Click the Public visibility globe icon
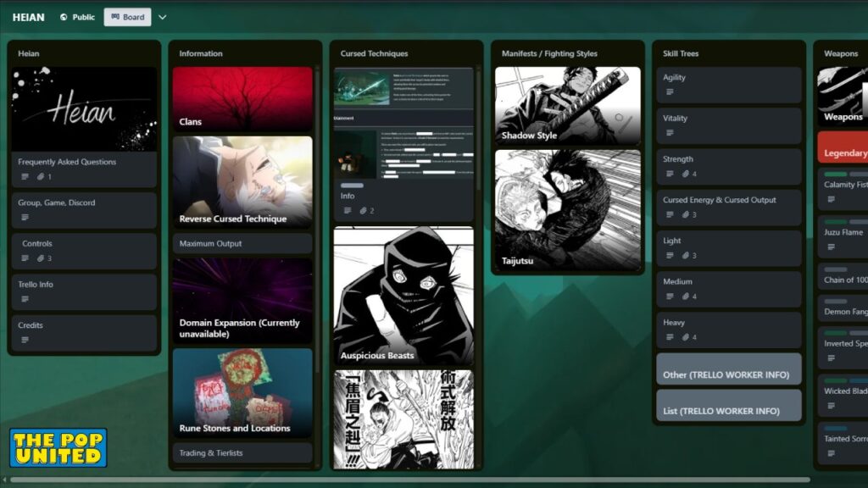Viewport: 868px width, 488px height. [64, 17]
